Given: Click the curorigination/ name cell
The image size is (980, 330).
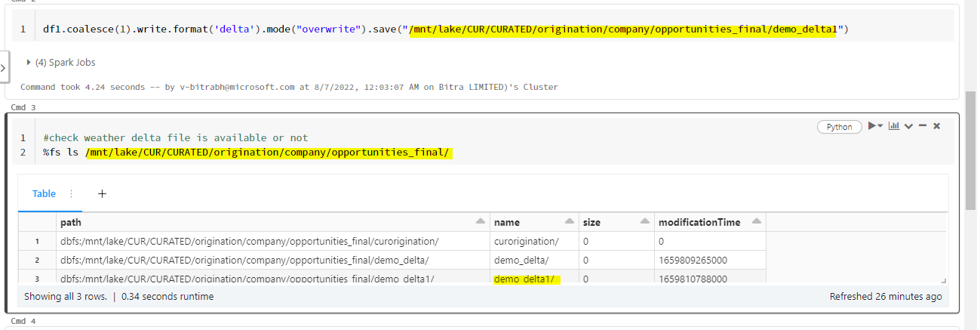Looking at the screenshot, I should click(526, 241).
